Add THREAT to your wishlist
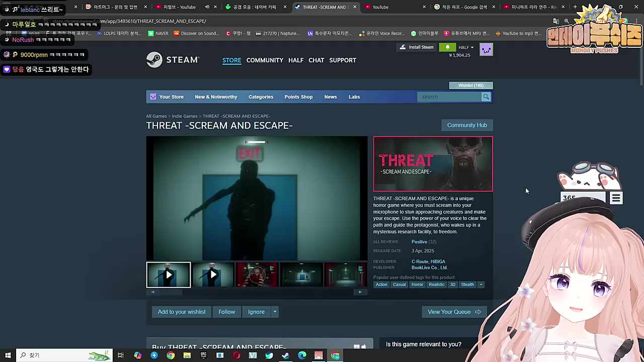This screenshot has height=362, width=644. [182, 312]
